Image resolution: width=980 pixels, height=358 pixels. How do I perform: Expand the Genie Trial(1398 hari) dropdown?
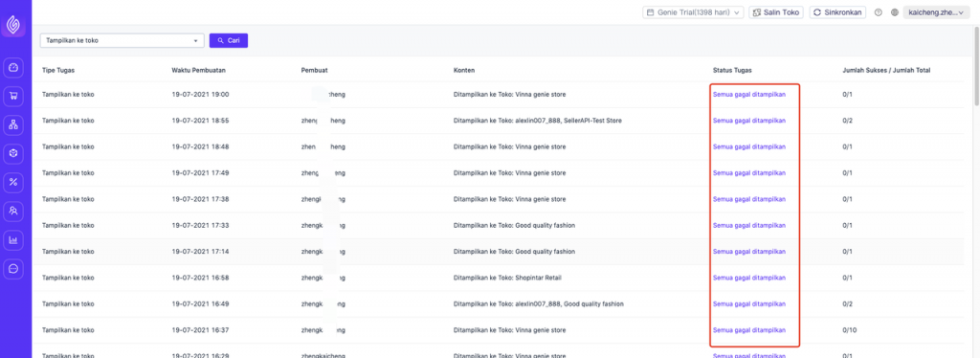[693, 12]
